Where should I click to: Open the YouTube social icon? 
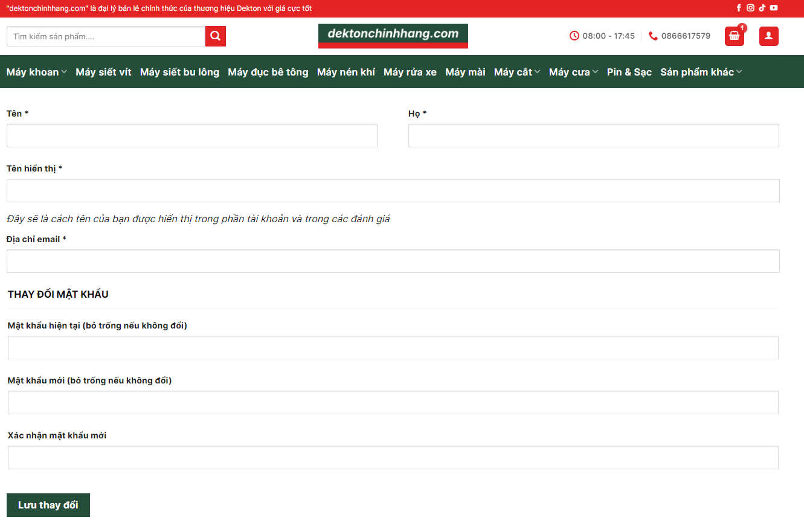(x=774, y=8)
